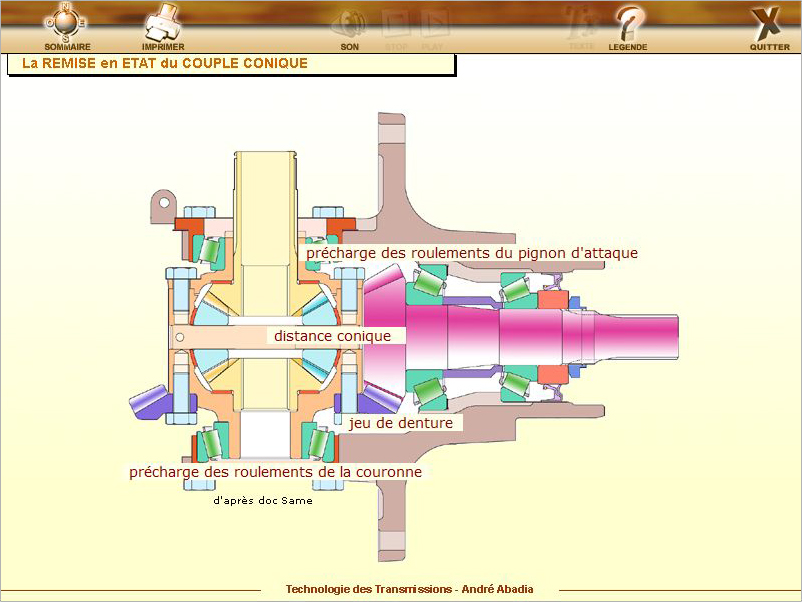This screenshot has height=602, width=802.
Task: Select the label about pignon d'attaque preload
Action: coord(471,253)
